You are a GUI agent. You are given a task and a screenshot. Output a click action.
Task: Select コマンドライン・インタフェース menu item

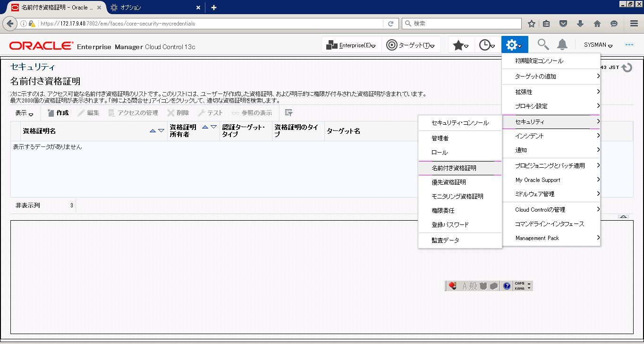click(x=551, y=224)
